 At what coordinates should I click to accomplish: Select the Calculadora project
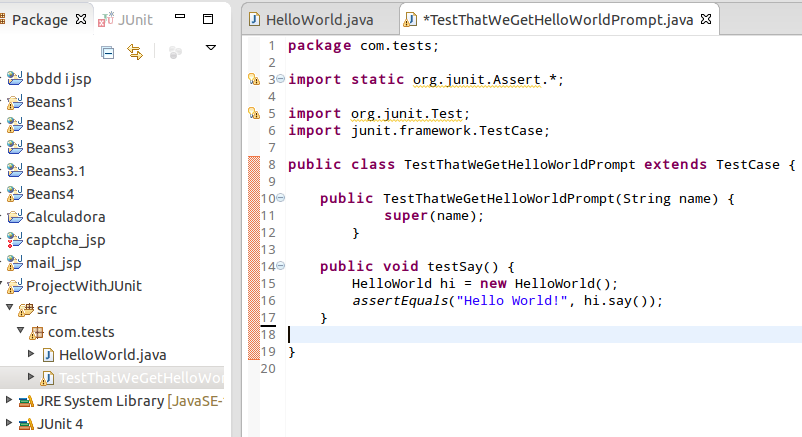pos(65,217)
